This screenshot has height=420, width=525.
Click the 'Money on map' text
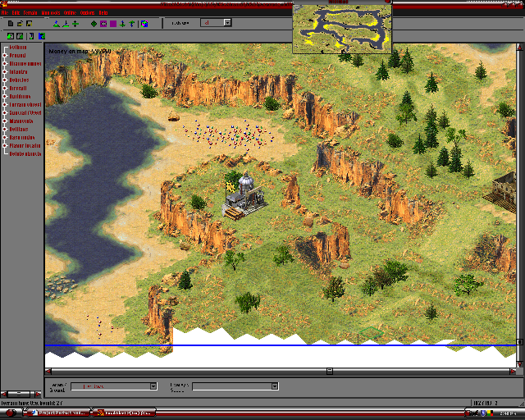coord(80,51)
